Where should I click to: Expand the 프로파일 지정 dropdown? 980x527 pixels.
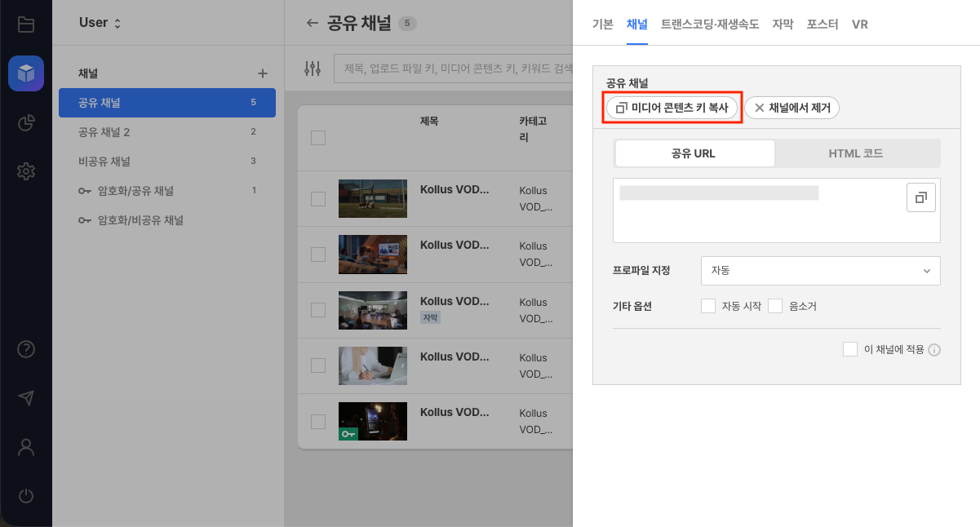[820, 270]
